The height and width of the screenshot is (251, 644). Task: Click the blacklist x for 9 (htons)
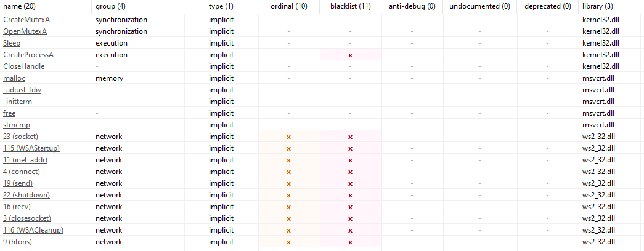(350, 242)
